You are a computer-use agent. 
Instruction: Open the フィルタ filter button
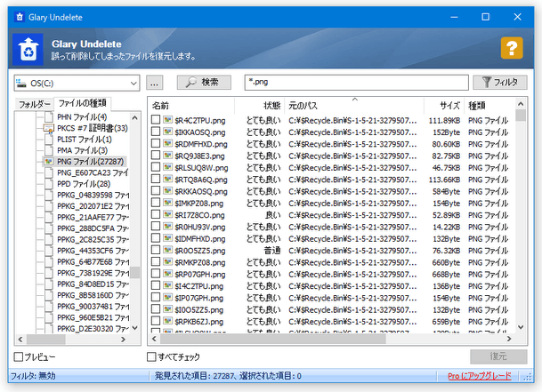[x=500, y=83]
